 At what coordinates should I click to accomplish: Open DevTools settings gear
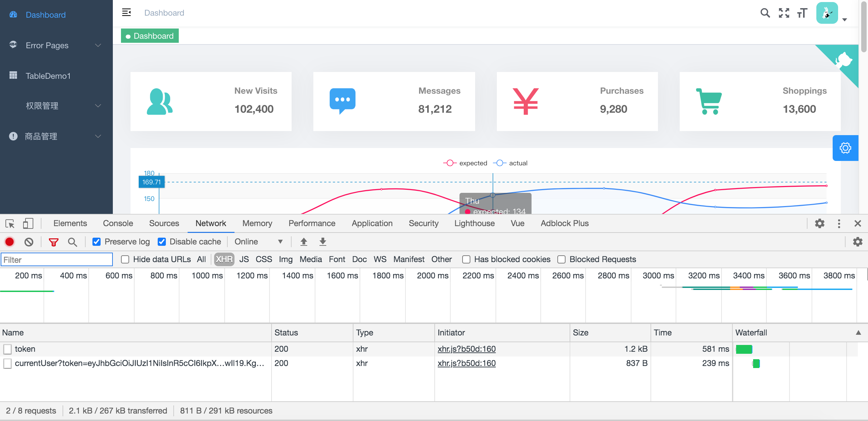pos(820,223)
